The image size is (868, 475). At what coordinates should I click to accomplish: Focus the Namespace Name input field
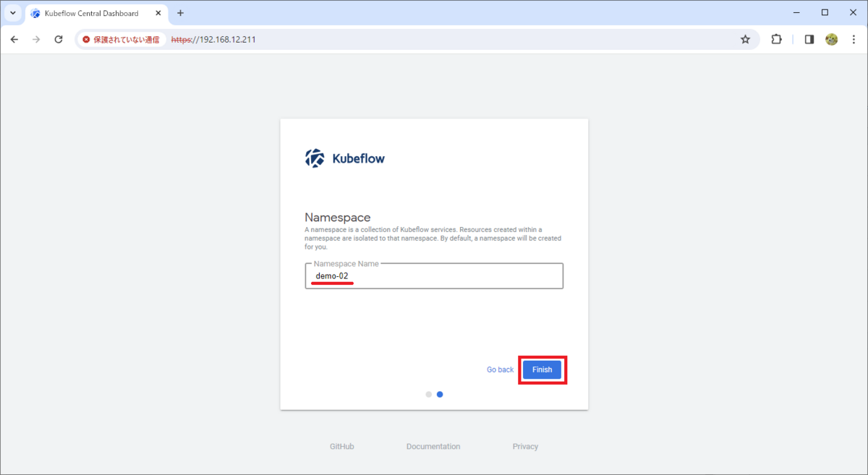click(x=434, y=276)
